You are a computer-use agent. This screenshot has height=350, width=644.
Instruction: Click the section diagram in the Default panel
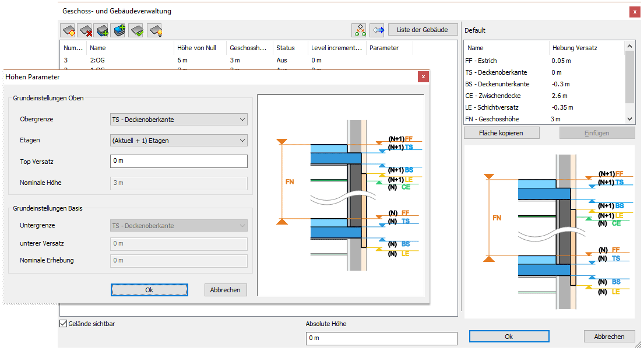550,232
